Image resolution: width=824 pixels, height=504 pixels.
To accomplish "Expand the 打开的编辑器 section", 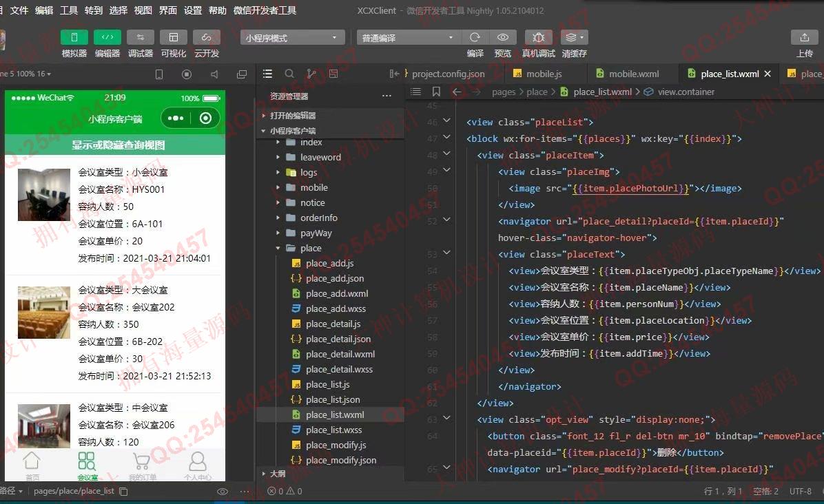I will tap(331, 116).
